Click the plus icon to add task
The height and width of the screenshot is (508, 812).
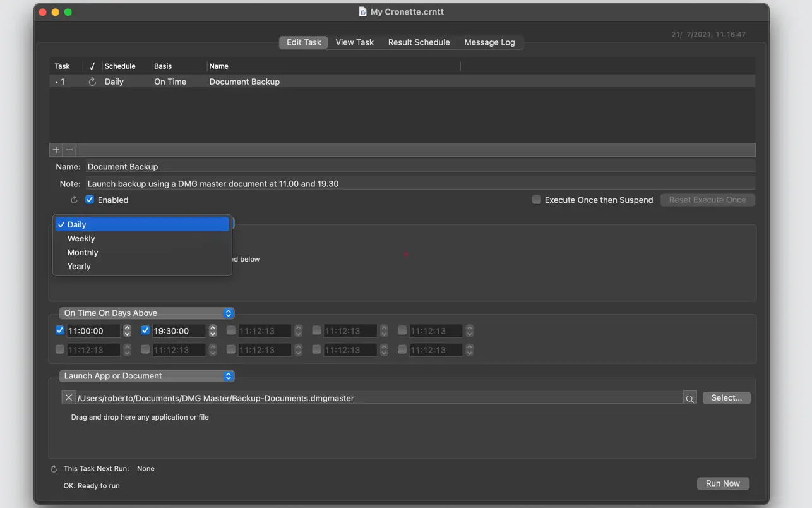coord(56,150)
